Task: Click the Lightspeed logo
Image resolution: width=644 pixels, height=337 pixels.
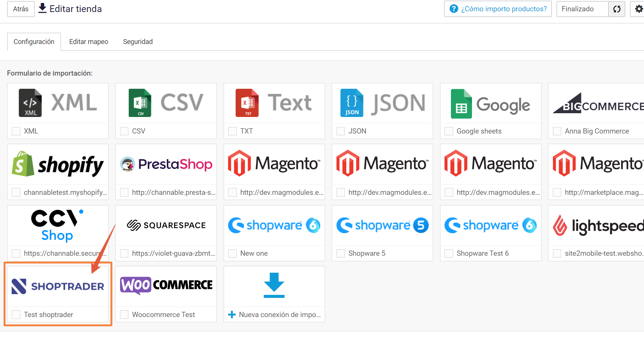Action: [x=598, y=225]
